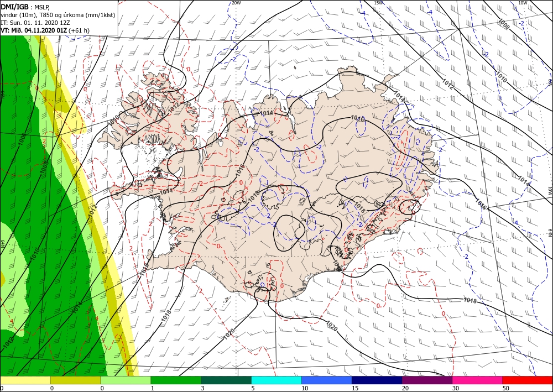The height and width of the screenshot is (392, 553).
Task: Click the legend value "10" below the color bar
Action: (305, 388)
